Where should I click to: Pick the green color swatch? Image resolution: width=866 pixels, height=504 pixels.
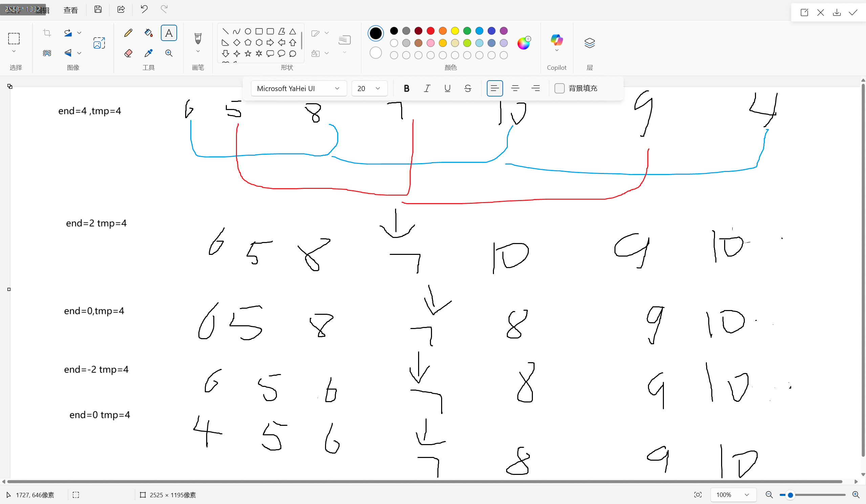tap(467, 31)
